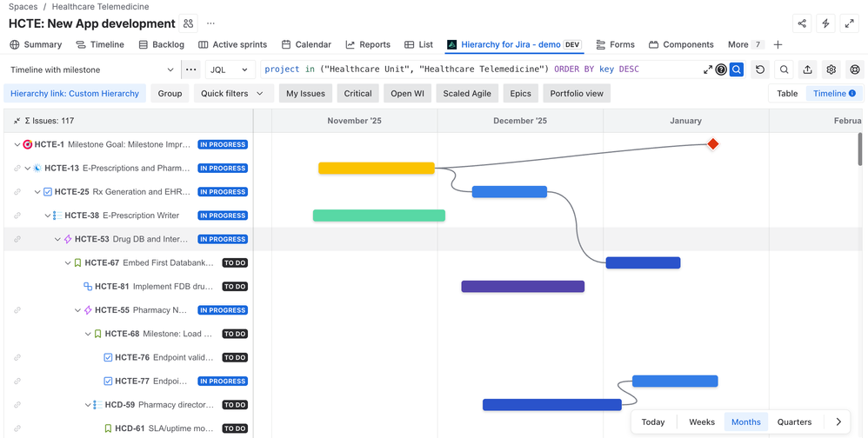Click the export upload icon

coord(808,70)
